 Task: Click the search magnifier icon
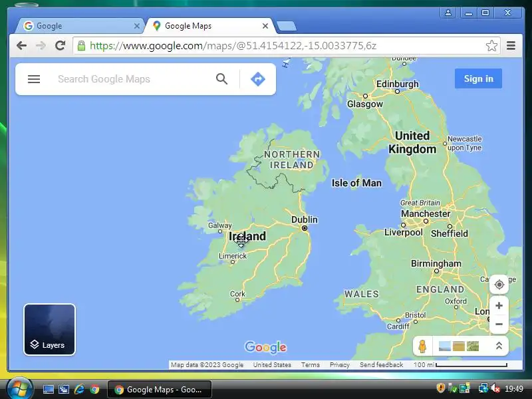[x=221, y=79]
